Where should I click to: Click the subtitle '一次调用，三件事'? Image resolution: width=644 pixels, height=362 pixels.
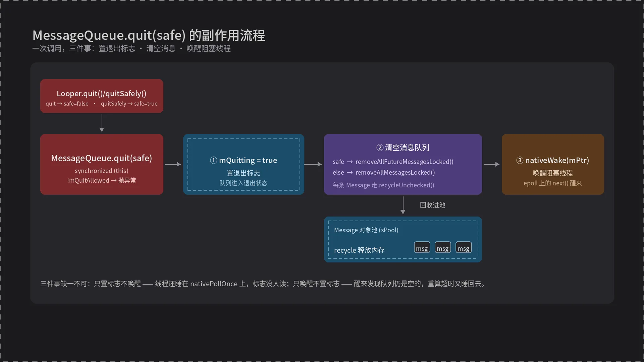(62, 49)
